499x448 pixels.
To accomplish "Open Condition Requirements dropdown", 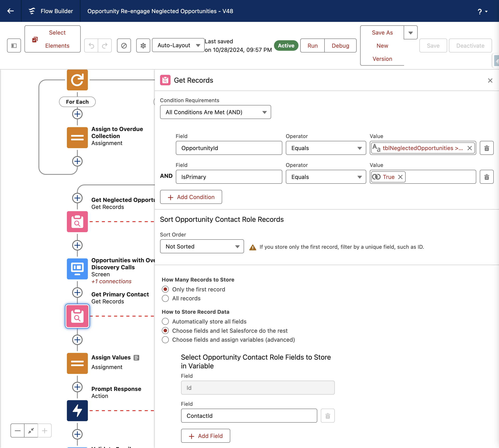I will (215, 112).
